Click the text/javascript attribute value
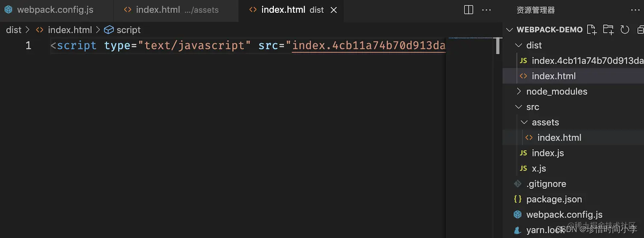This screenshot has height=238, width=644. point(194,46)
